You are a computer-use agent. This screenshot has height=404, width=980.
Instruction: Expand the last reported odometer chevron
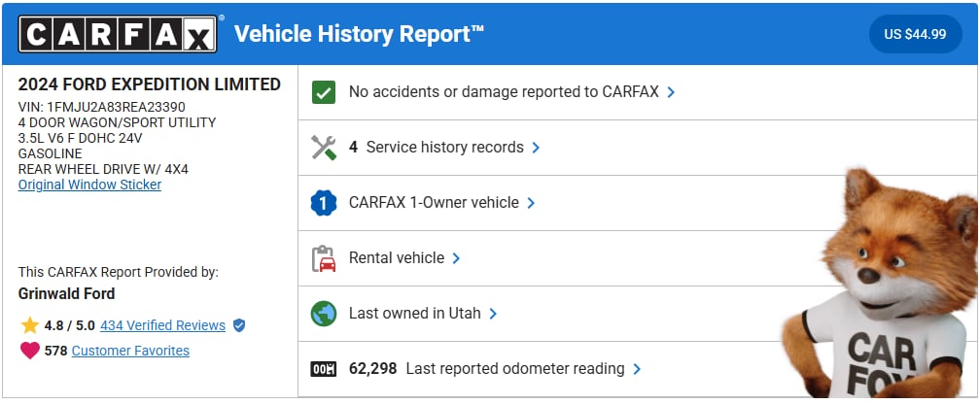[637, 369]
